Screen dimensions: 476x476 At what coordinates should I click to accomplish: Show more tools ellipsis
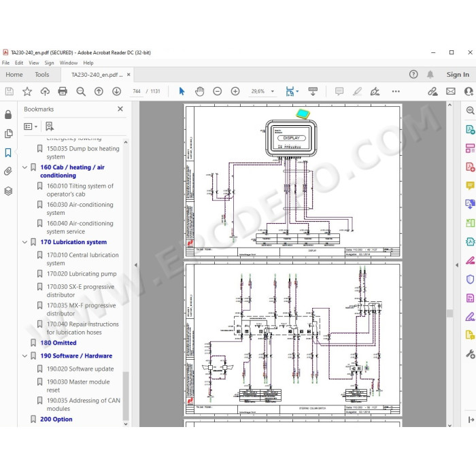[x=396, y=91]
